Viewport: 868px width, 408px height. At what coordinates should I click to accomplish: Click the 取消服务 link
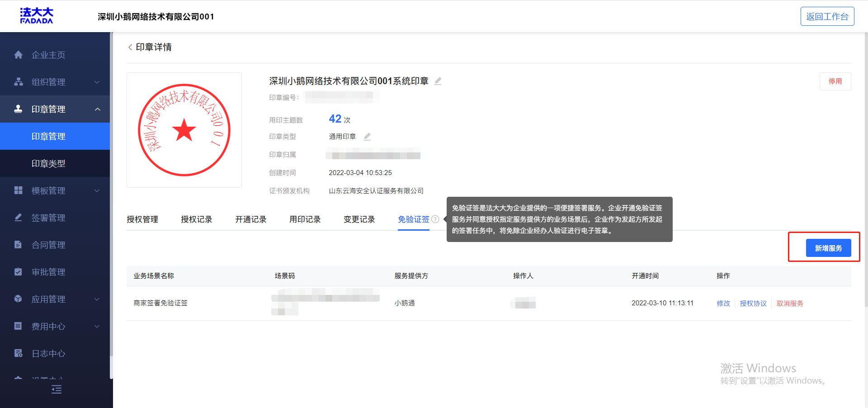[x=790, y=304]
